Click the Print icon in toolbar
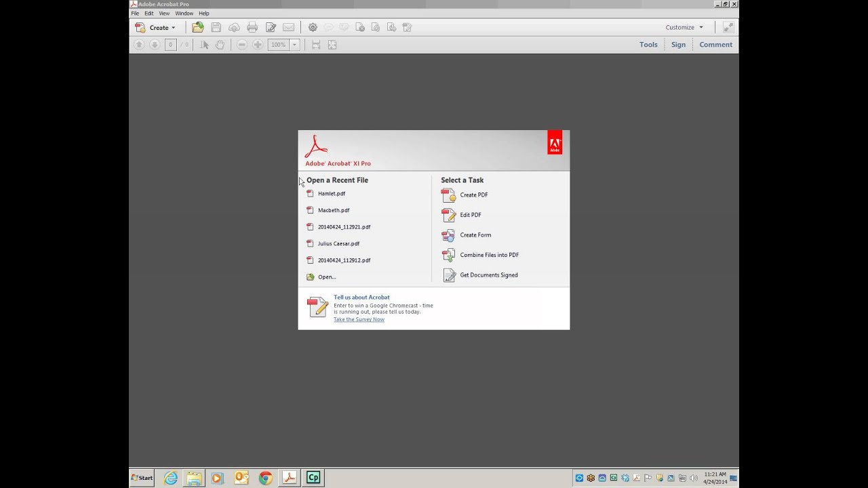 (x=252, y=27)
